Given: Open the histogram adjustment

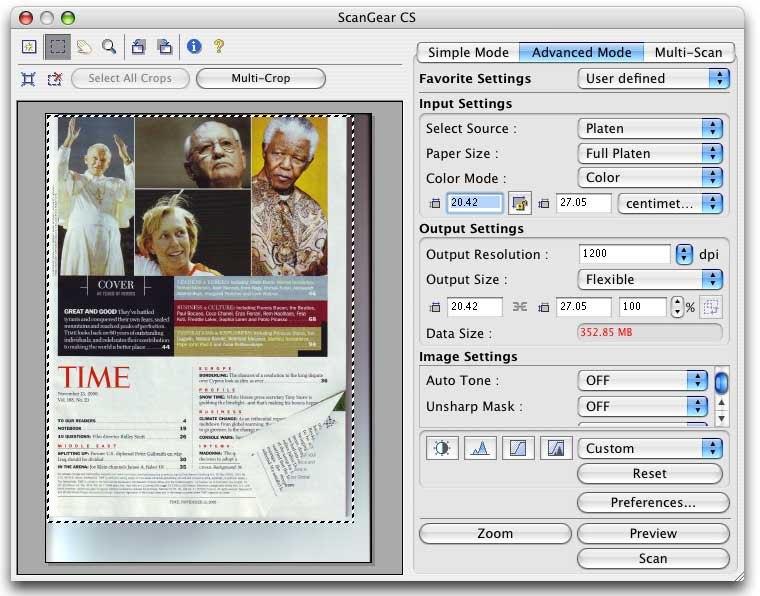Looking at the screenshot, I should (x=480, y=448).
